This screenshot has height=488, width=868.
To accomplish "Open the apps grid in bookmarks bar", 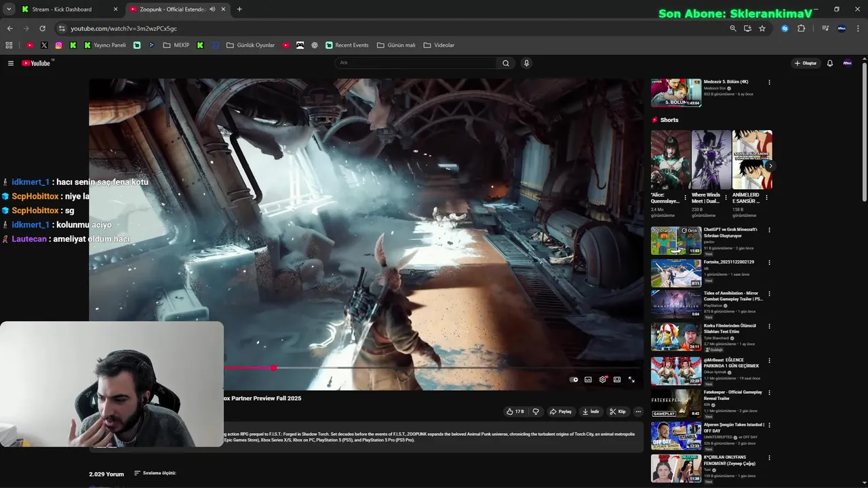I will click(9, 45).
